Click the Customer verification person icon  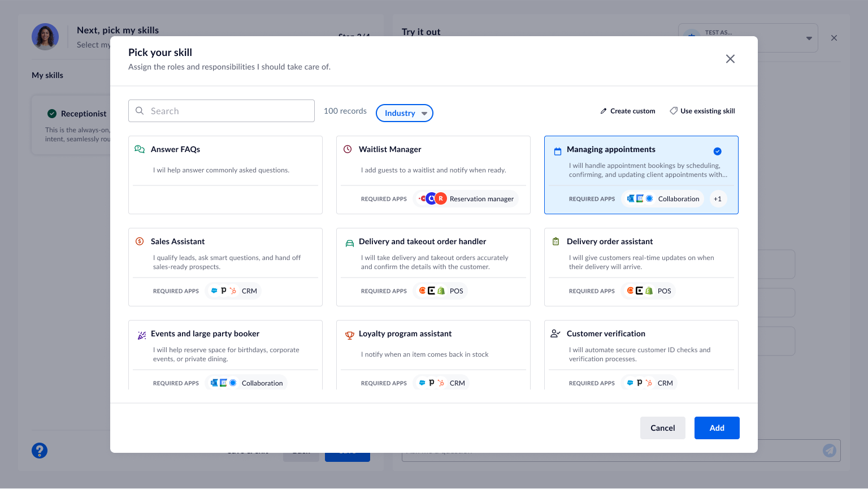pyautogui.click(x=555, y=334)
